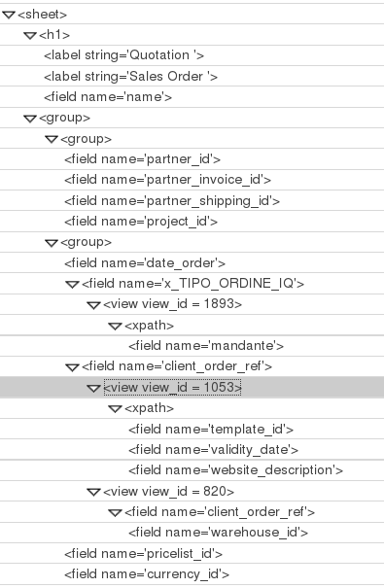Collapse the expandable client_order_ref field under date_order
384x588 pixels.
point(72,367)
